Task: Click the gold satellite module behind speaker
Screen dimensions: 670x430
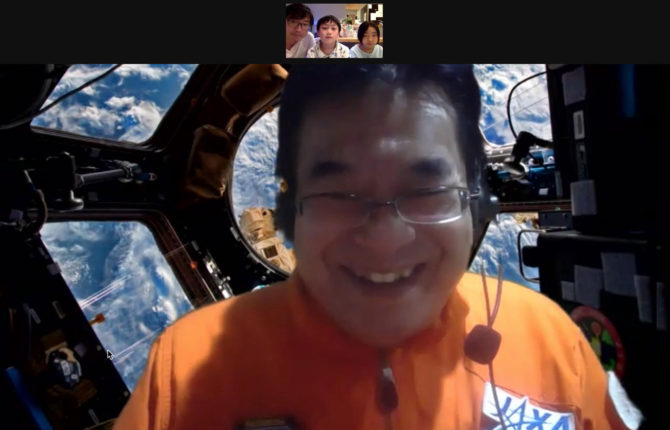Action: (x=265, y=237)
